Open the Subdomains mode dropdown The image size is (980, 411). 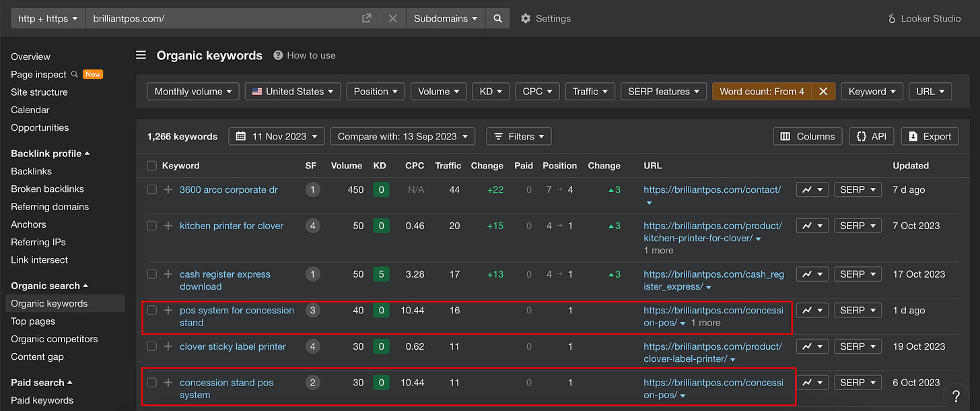[446, 19]
